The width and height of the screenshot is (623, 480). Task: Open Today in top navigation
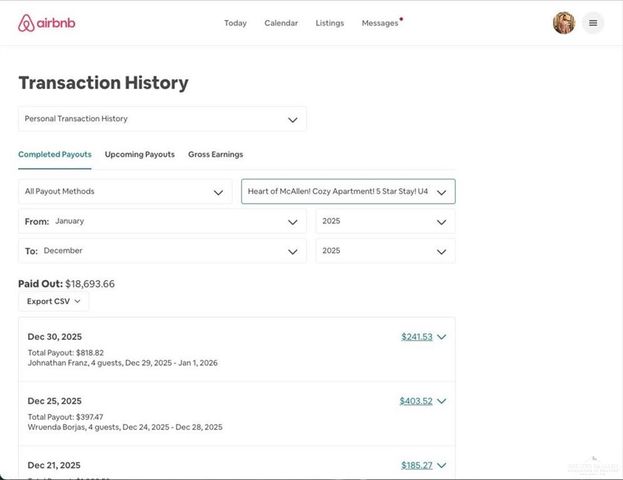click(x=235, y=23)
